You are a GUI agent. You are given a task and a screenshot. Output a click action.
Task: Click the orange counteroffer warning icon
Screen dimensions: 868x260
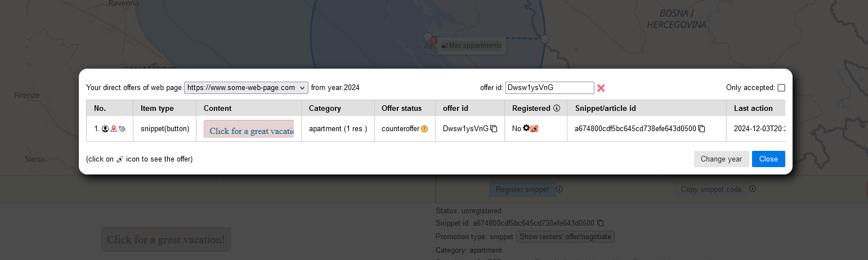tap(424, 129)
